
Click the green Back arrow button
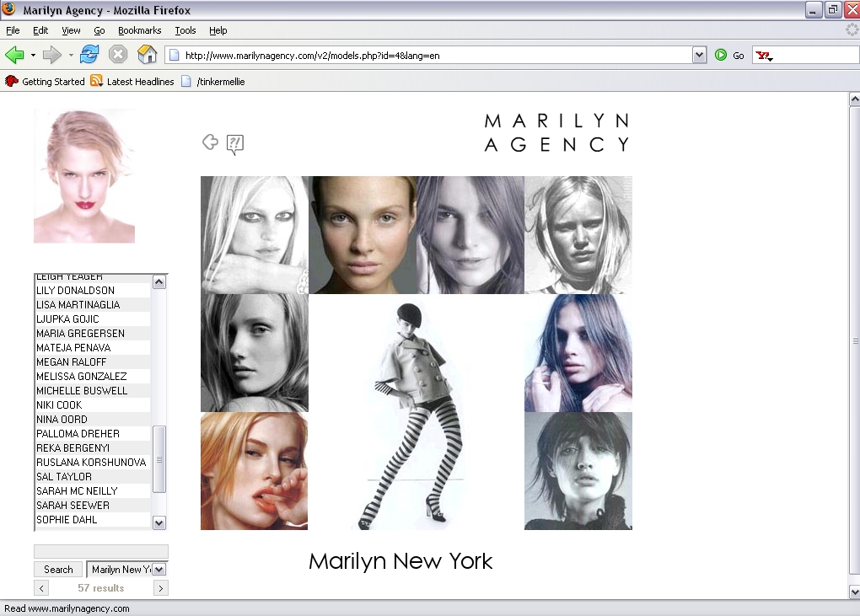[14, 55]
